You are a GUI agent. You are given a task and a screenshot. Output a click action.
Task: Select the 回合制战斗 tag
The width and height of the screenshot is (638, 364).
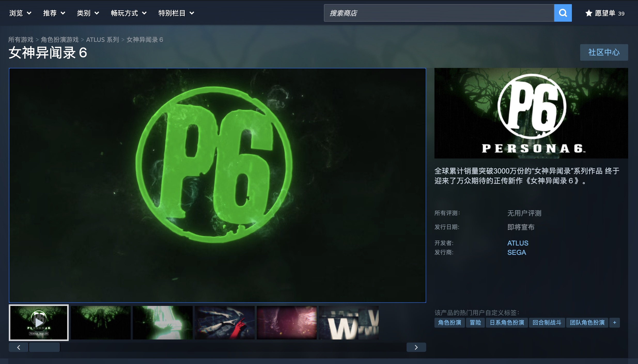point(547,322)
